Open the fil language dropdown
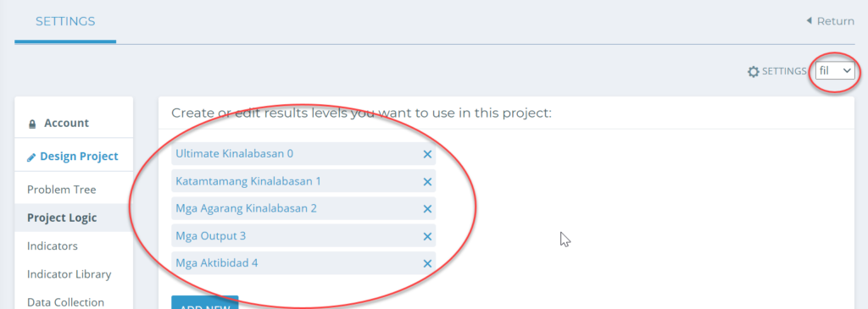This screenshot has width=868, height=309. (x=835, y=71)
